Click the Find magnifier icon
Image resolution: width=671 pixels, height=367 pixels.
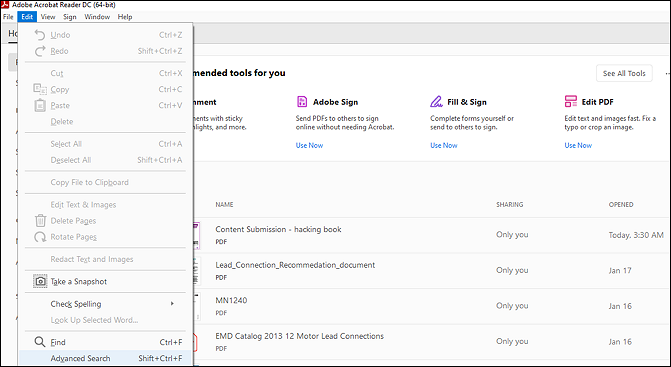click(x=40, y=342)
